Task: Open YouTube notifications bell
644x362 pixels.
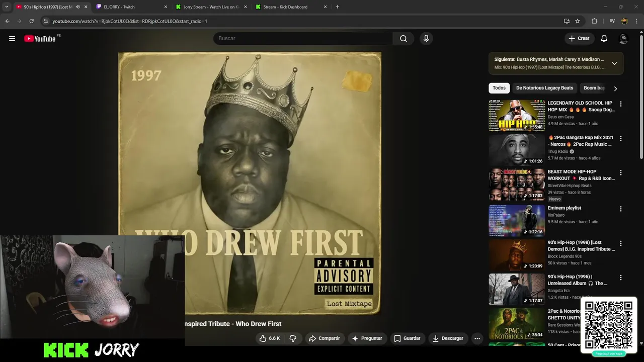Action: click(x=604, y=38)
